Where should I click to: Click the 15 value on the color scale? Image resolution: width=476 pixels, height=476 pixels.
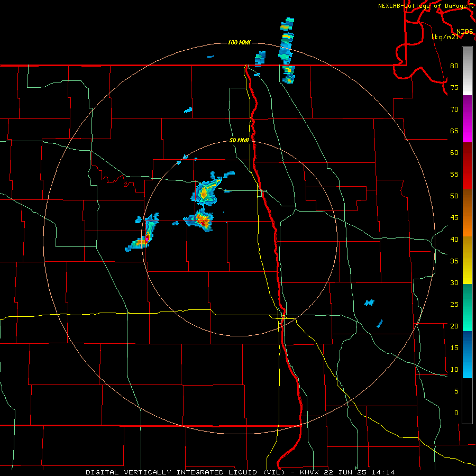click(454, 348)
